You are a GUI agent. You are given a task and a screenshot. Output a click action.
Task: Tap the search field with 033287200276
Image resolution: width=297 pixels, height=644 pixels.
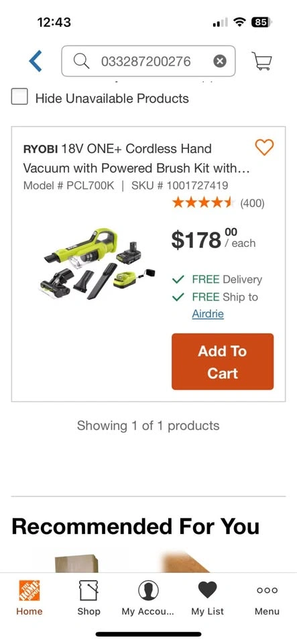148,61
